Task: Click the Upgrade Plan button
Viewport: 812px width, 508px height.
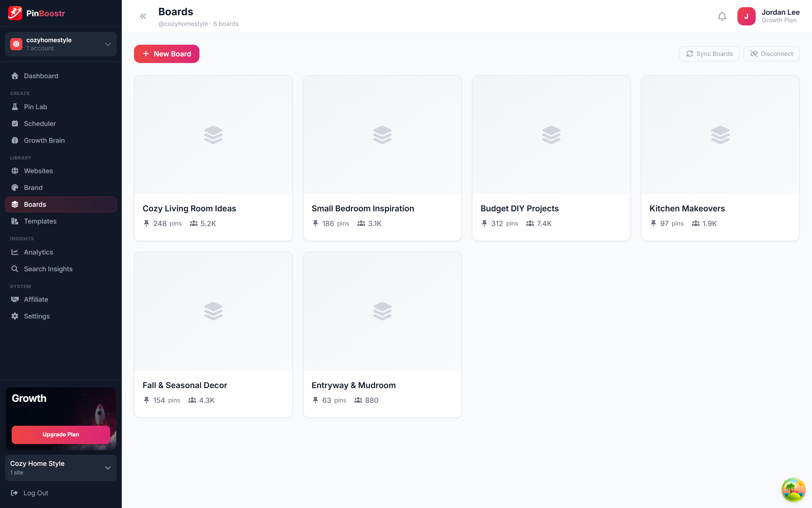Action: coord(61,434)
